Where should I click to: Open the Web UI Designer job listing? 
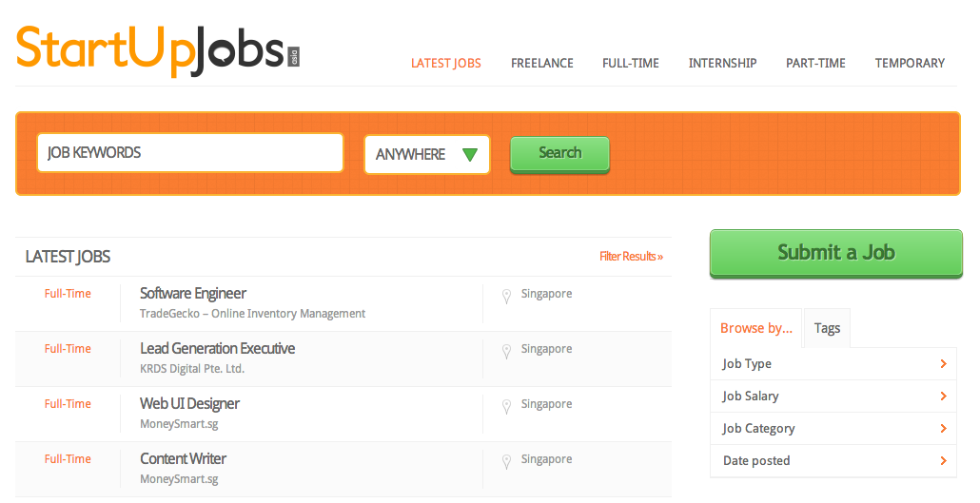(189, 404)
